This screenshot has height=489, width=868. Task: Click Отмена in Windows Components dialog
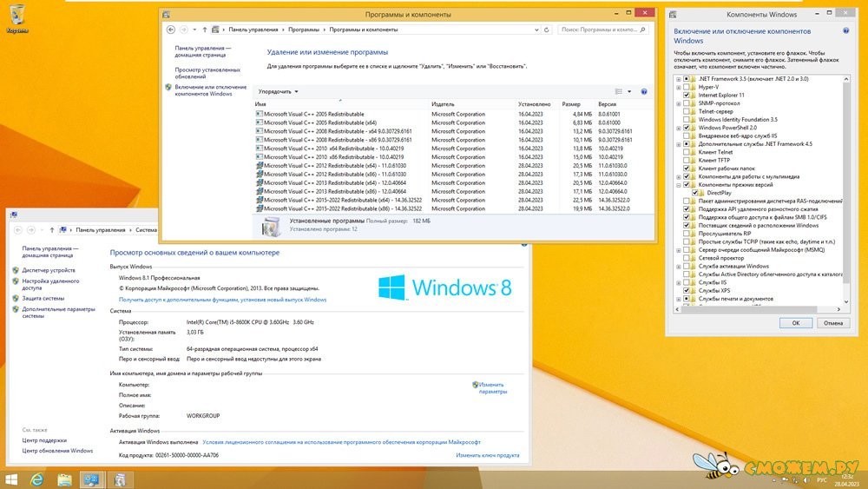pos(832,323)
